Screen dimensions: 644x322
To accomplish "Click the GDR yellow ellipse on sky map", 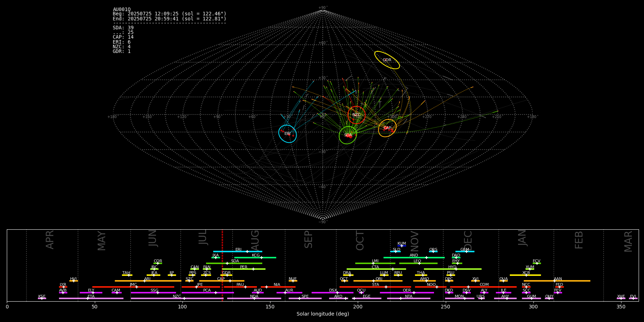I will coord(387,60).
